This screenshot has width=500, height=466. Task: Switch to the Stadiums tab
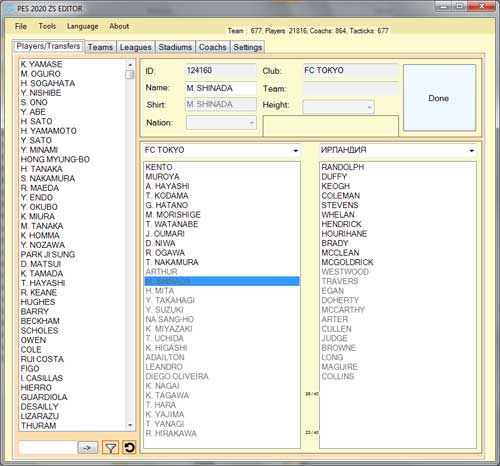175,47
